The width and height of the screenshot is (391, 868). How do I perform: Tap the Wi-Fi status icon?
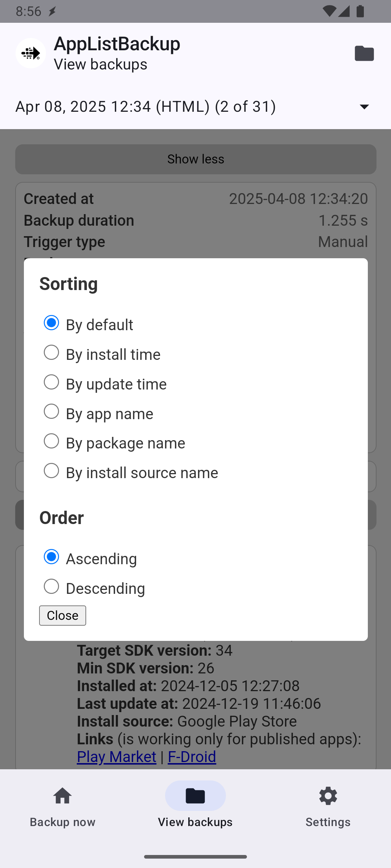coord(328,11)
